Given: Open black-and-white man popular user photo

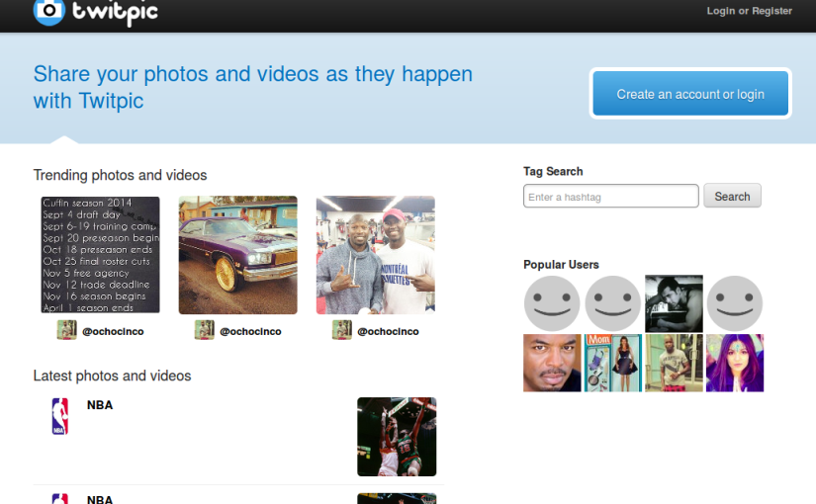Looking at the screenshot, I should (x=674, y=303).
